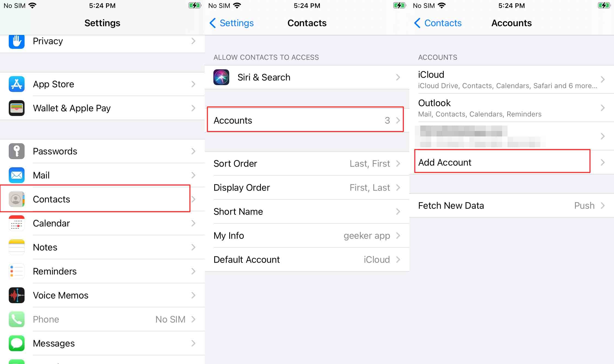Tap the Mail envelope icon
The height and width of the screenshot is (364, 614).
point(17,175)
